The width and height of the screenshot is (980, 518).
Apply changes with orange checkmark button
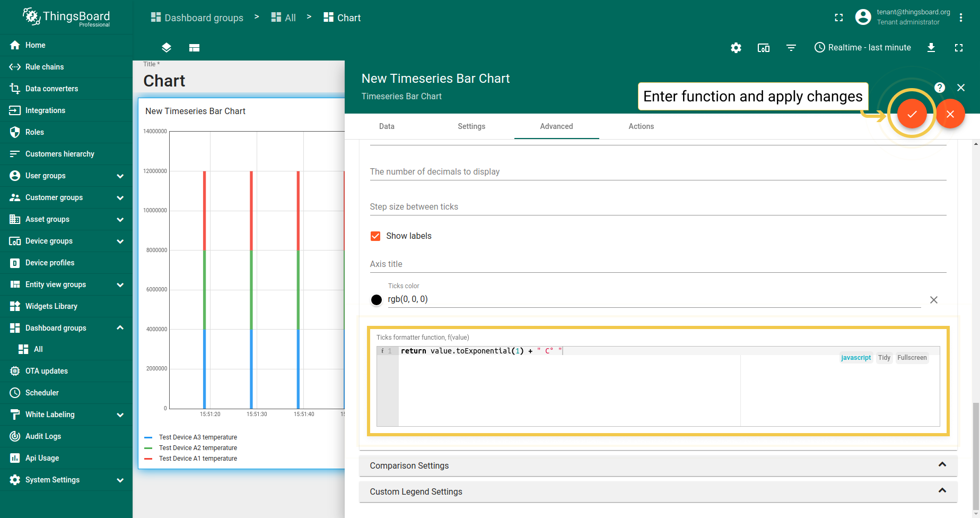tap(912, 114)
